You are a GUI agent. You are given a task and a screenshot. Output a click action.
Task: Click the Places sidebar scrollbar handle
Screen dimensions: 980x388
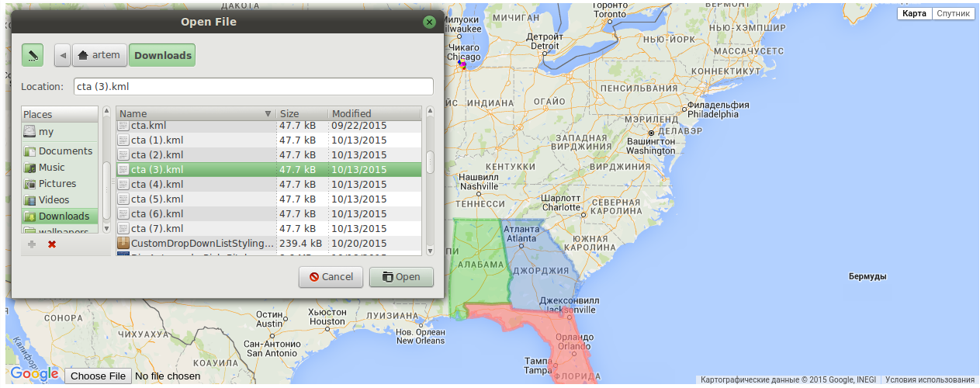click(106, 190)
